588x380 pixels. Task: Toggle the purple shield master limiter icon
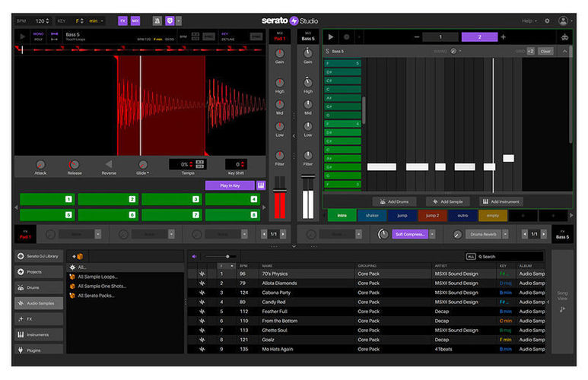170,21
